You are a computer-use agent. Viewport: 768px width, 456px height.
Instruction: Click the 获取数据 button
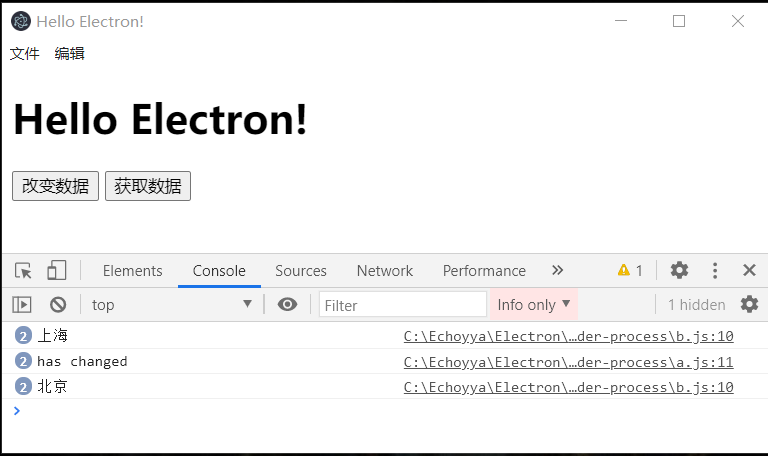click(x=148, y=186)
